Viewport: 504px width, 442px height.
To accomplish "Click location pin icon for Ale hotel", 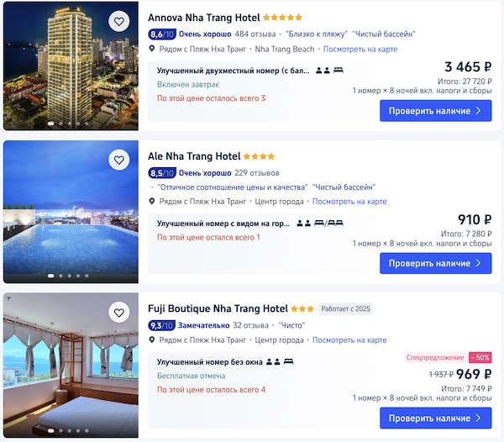I will point(152,202).
